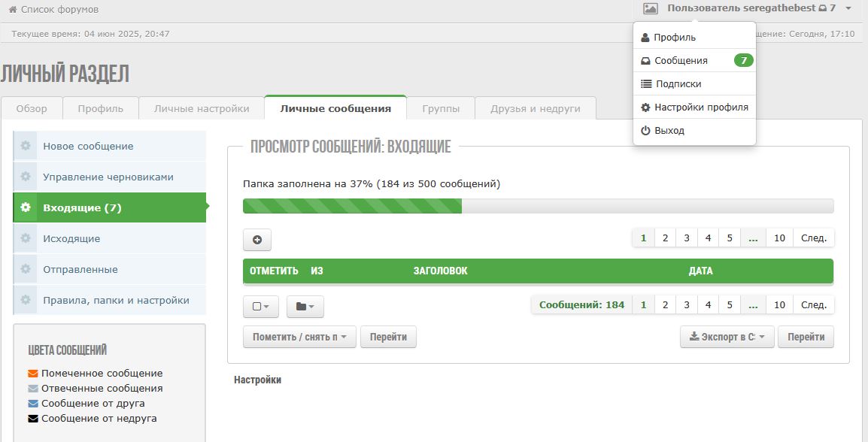Click the orange Помеченное сообщение envelope icon
Image resolution: width=868 pixels, height=442 pixels.
point(33,374)
